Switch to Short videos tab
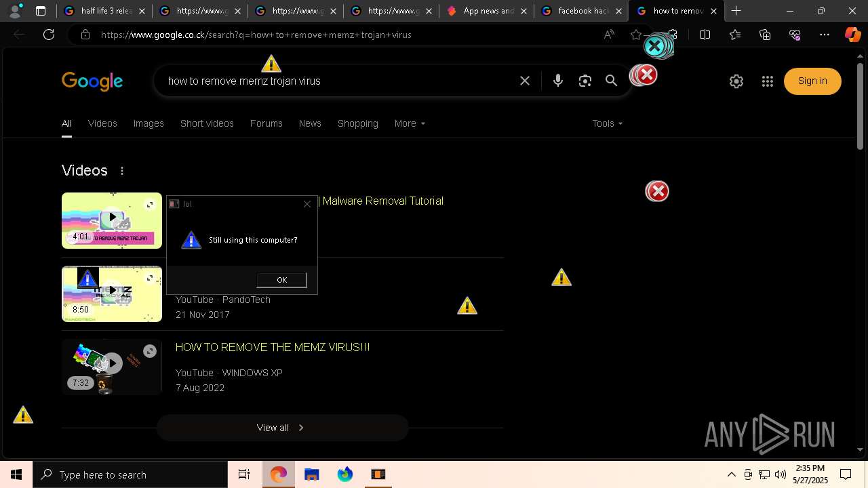The image size is (868, 488). pos(207,123)
